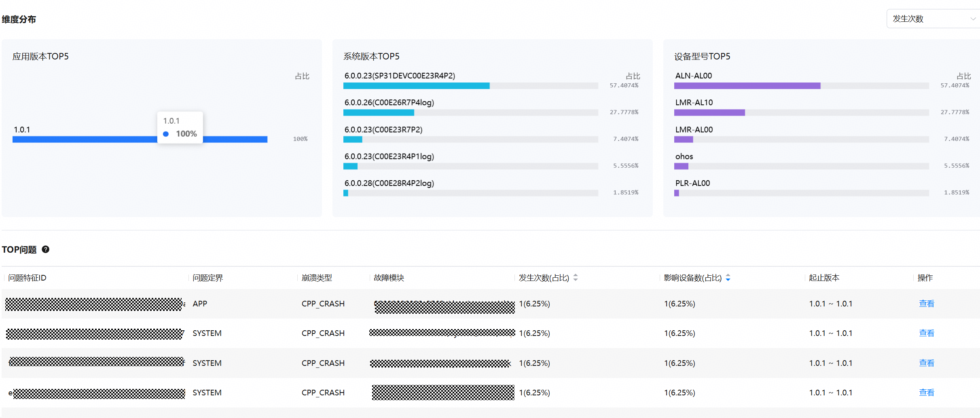Click the 27.7778% value beside 6.0.0.26(C00E26R7P4log)
The width and height of the screenshot is (980, 418).
(x=624, y=112)
